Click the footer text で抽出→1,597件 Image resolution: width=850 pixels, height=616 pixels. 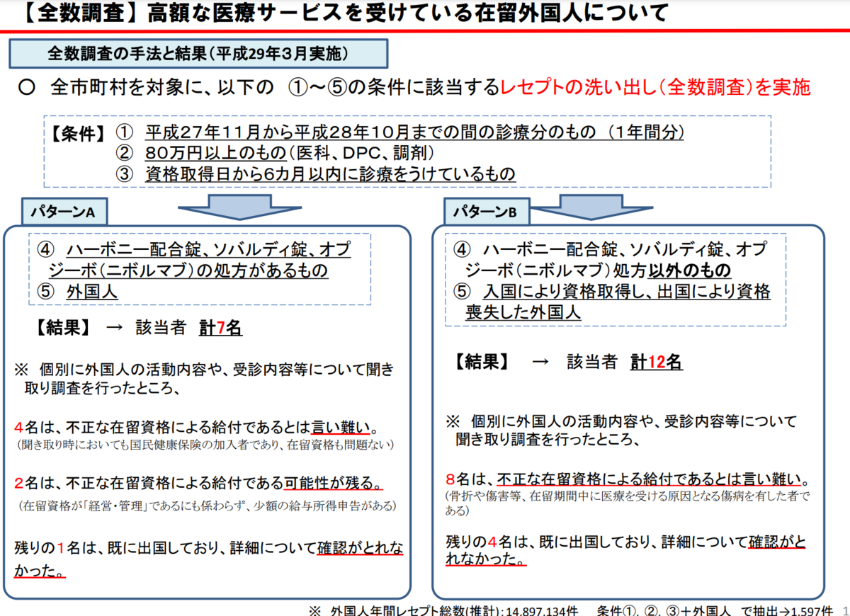point(787,610)
